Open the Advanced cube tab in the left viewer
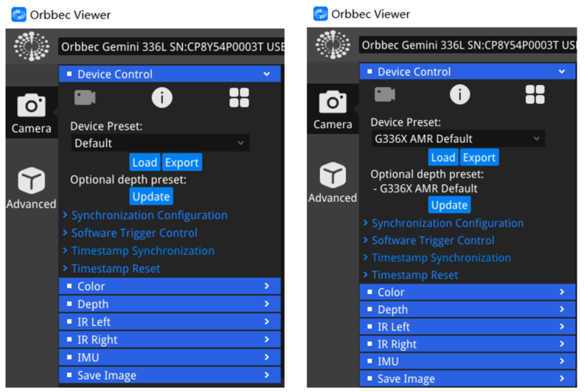 [x=31, y=188]
